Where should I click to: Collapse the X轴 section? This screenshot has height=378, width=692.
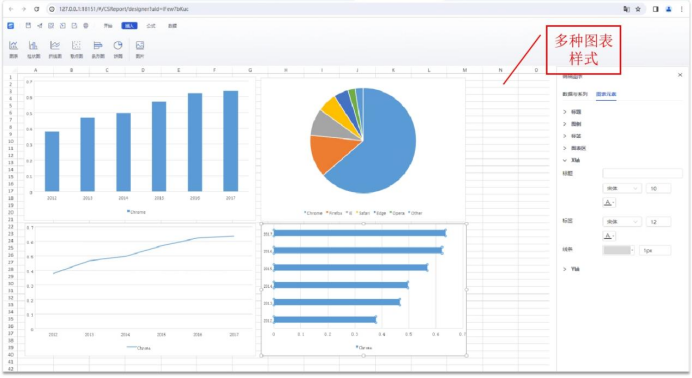pyautogui.click(x=572, y=160)
